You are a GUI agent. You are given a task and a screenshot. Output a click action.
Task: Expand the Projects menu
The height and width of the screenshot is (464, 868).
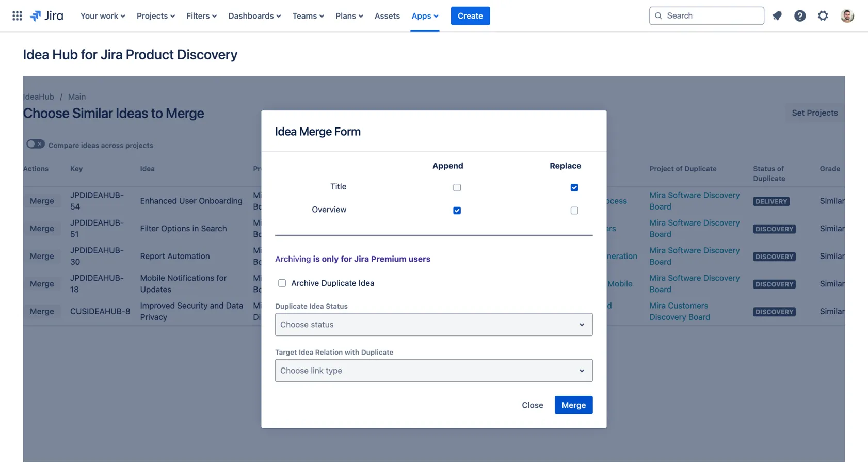tap(155, 15)
